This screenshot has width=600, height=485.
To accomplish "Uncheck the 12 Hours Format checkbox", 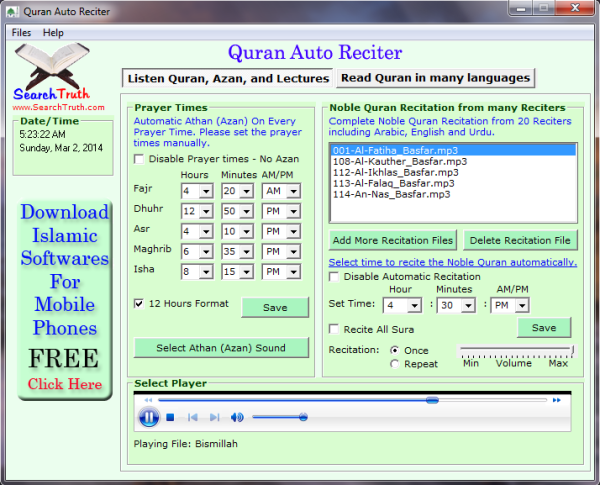I will tap(139, 304).
